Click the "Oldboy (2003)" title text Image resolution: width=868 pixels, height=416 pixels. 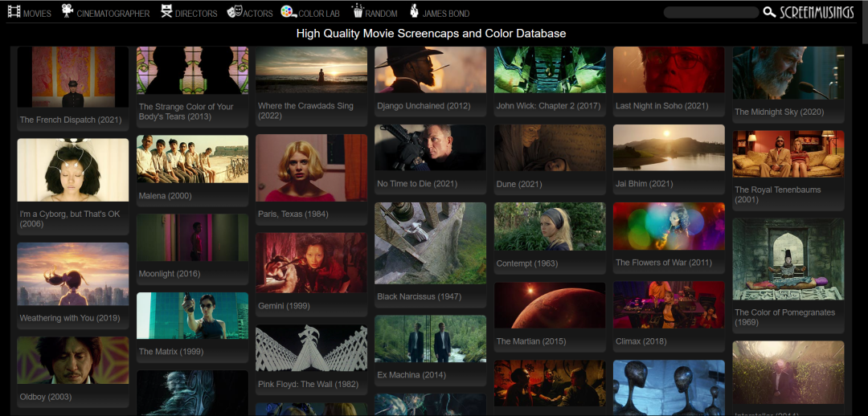(x=45, y=397)
